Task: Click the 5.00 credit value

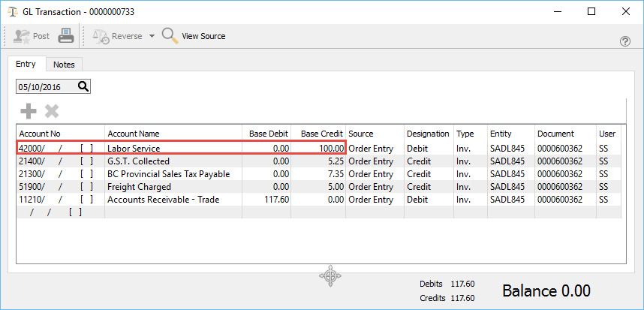Action: pyautogui.click(x=336, y=187)
